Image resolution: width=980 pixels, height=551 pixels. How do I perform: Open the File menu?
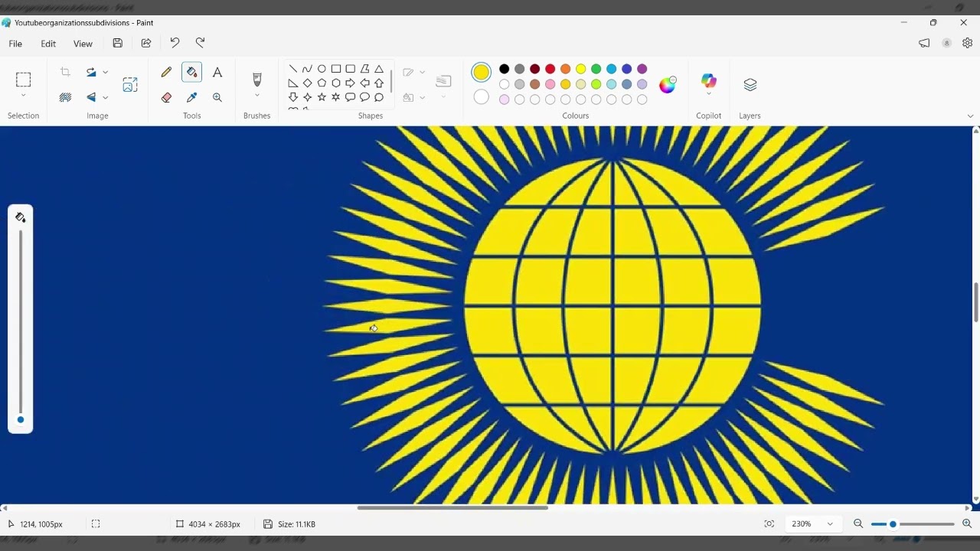15,44
